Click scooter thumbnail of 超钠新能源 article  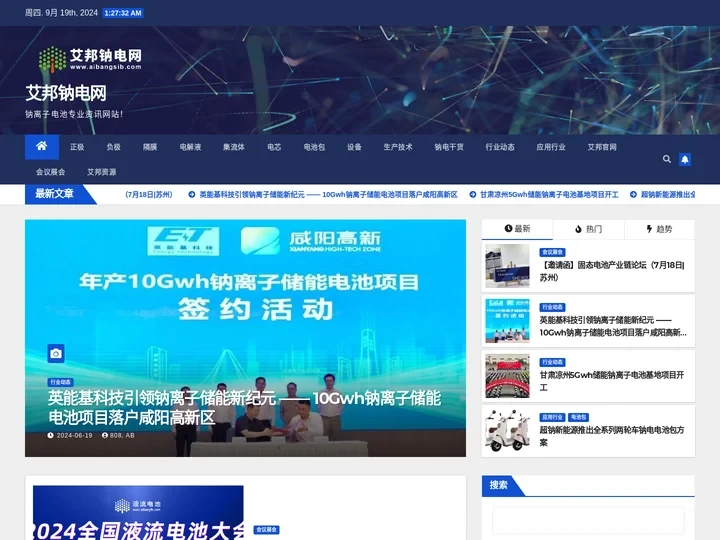click(507, 431)
